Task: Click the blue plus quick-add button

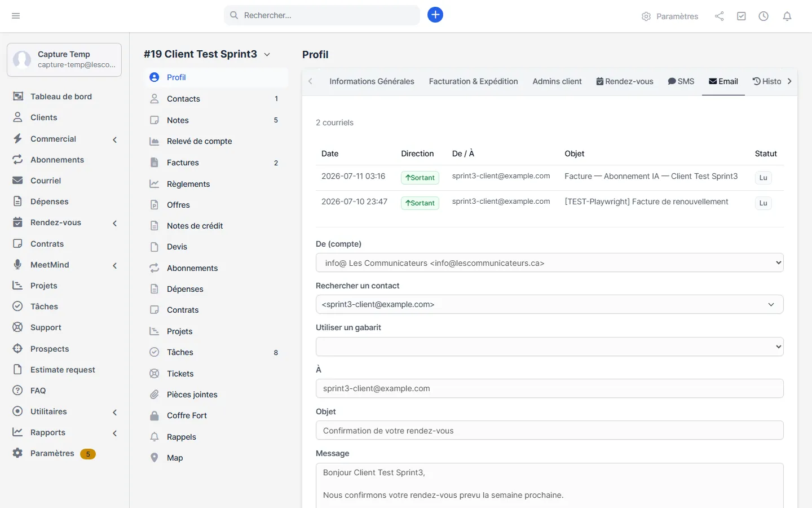Action: (435, 15)
